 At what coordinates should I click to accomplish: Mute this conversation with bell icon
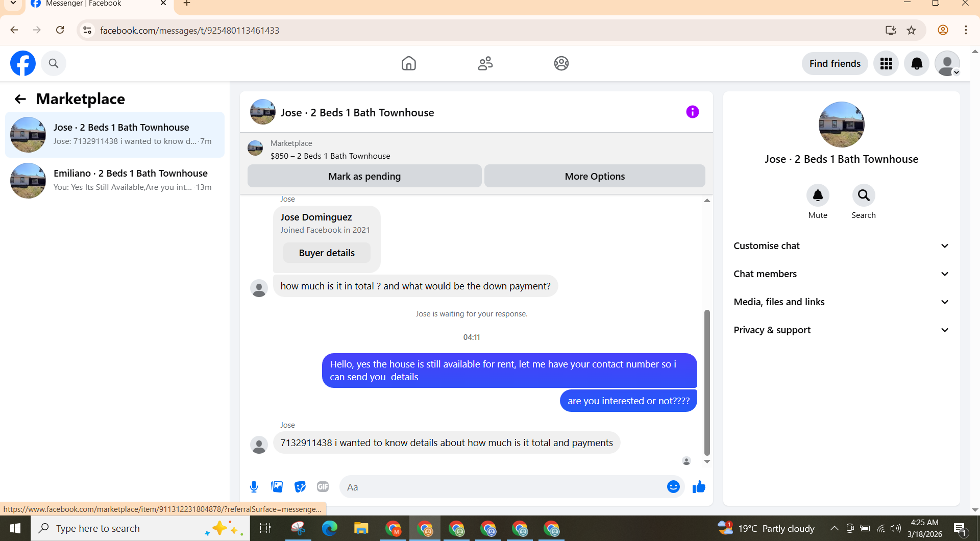tap(818, 195)
